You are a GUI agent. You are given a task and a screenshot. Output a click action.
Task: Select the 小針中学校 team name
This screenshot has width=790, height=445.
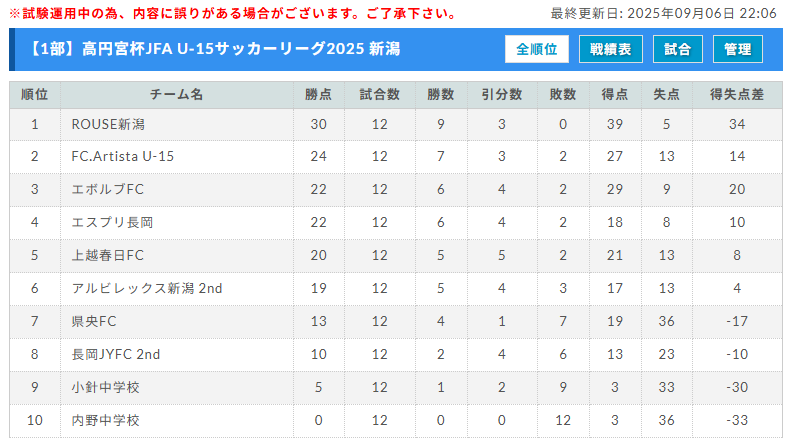click(x=105, y=388)
